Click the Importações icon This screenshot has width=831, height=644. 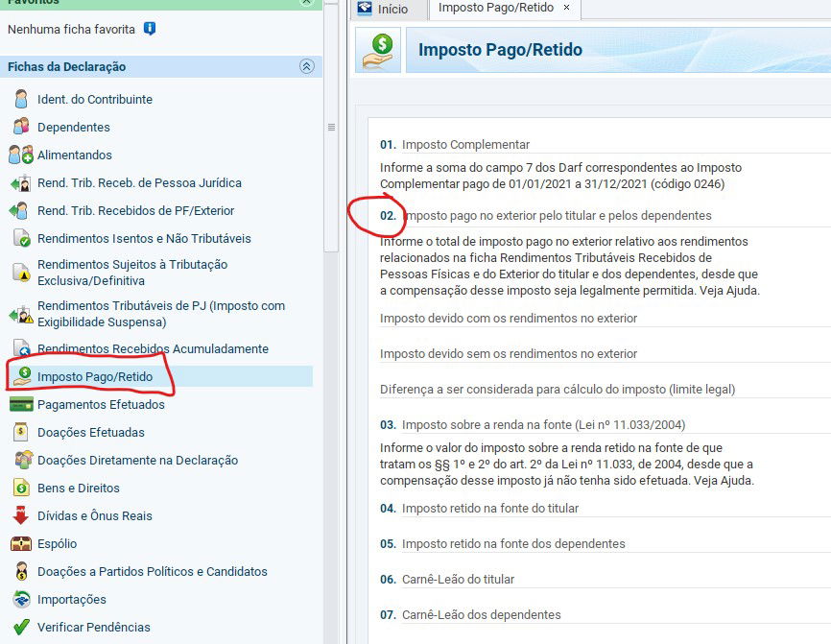(x=21, y=599)
